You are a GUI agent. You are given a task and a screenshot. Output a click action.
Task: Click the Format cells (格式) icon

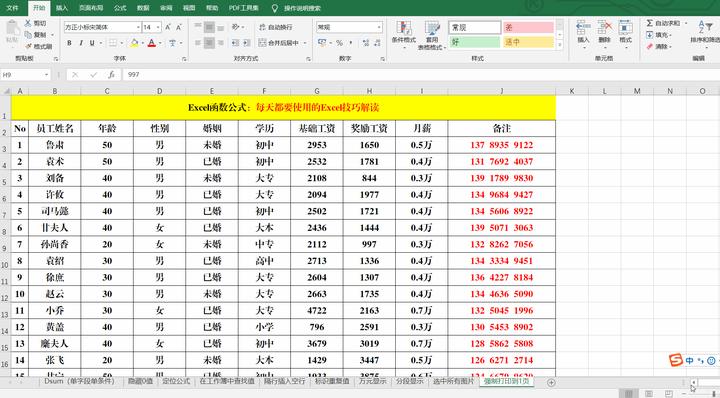(x=625, y=28)
